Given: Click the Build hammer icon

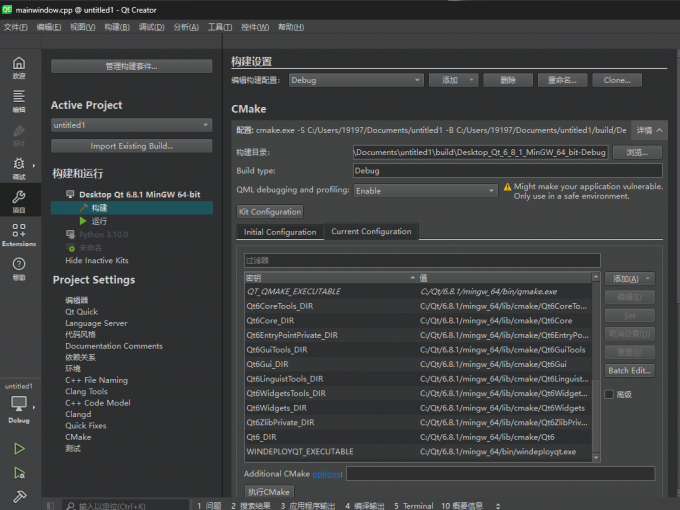Looking at the screenshot, I should [x=19, y=497].
